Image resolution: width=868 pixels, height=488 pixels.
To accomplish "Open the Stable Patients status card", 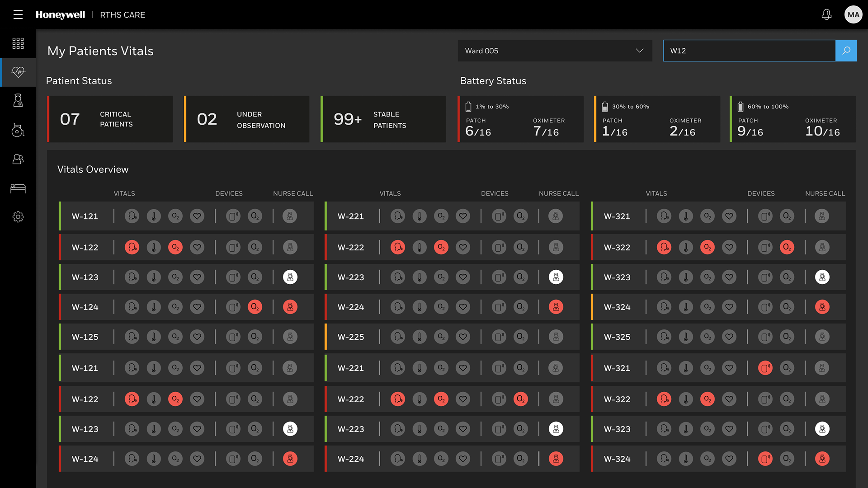I will click(x=383, y=119).
